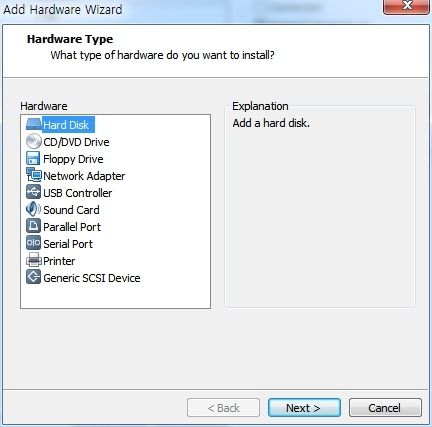Close the wizard with the red X

tap(407, 6)
